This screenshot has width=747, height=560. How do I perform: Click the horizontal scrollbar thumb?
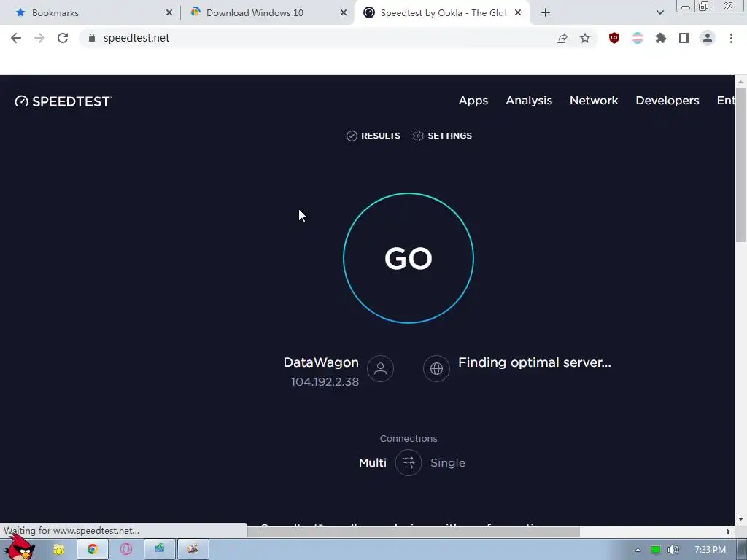tap(414, 532)
